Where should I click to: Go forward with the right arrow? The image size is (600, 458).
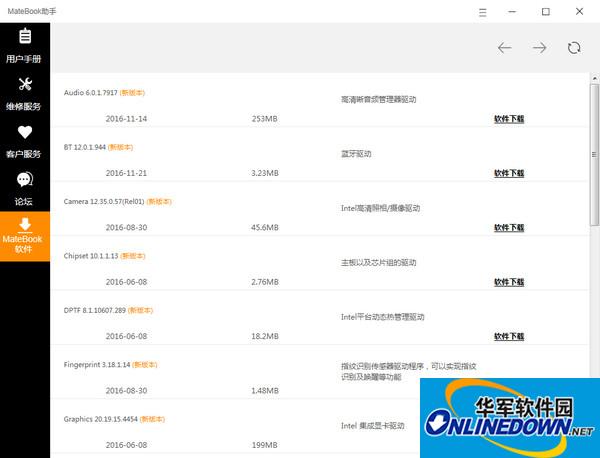pyautogui.click(x=540, y=48)
